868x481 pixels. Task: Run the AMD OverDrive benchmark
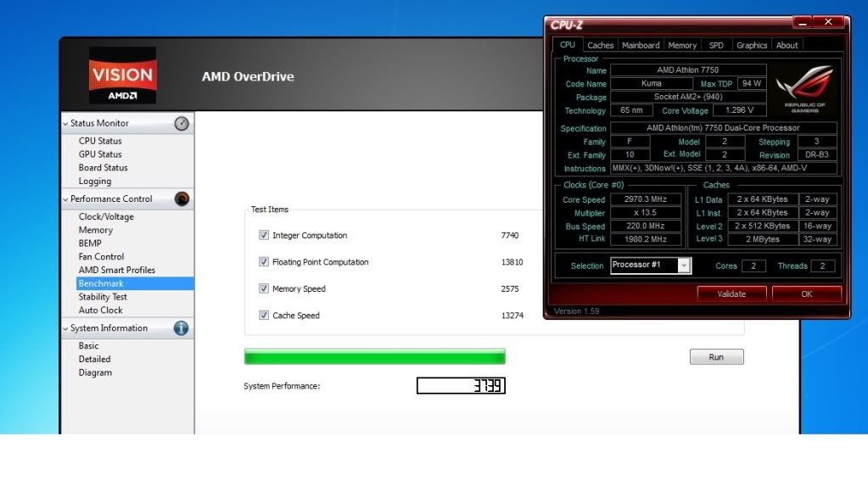pyautogui.click(x=716, y=357)
